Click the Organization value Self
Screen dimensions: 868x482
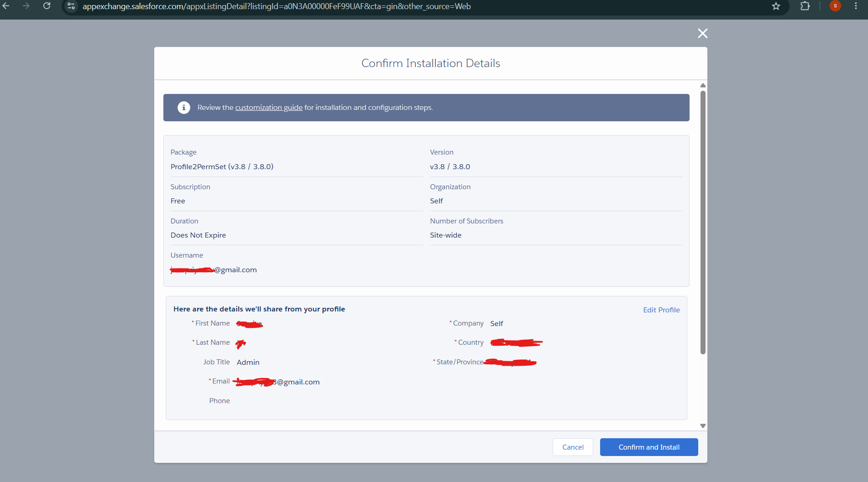[x=436, y=201]
